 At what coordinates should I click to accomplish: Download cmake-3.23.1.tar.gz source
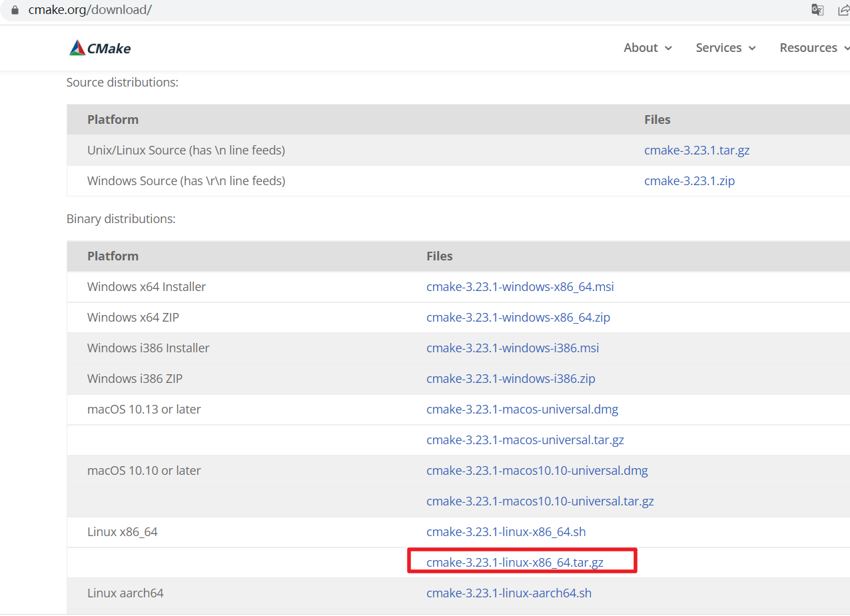point(697,151)
